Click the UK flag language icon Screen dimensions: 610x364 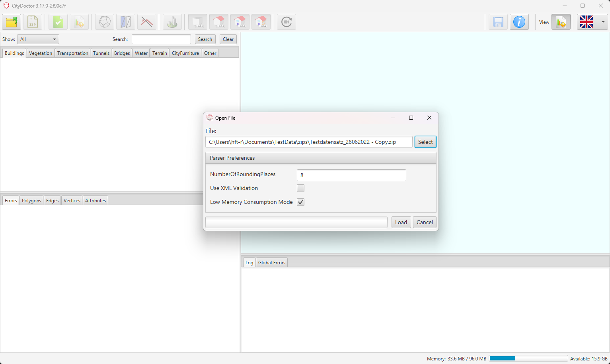coord(587,22)
